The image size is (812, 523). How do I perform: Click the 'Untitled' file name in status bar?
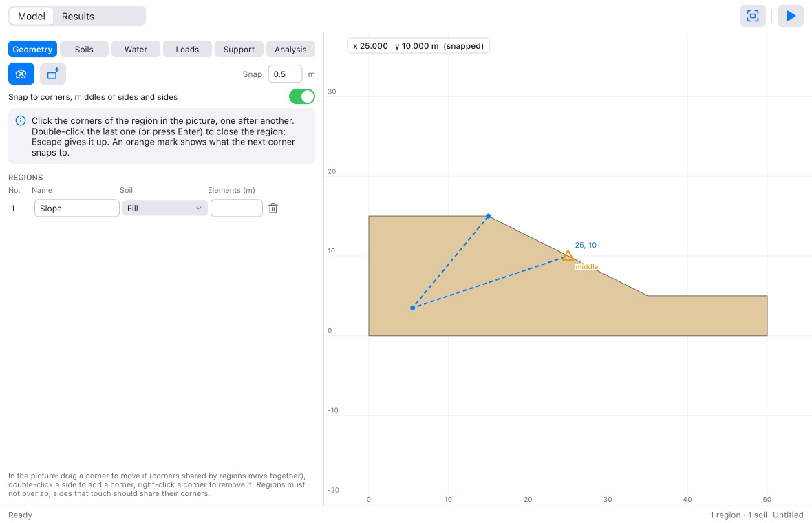788,515
